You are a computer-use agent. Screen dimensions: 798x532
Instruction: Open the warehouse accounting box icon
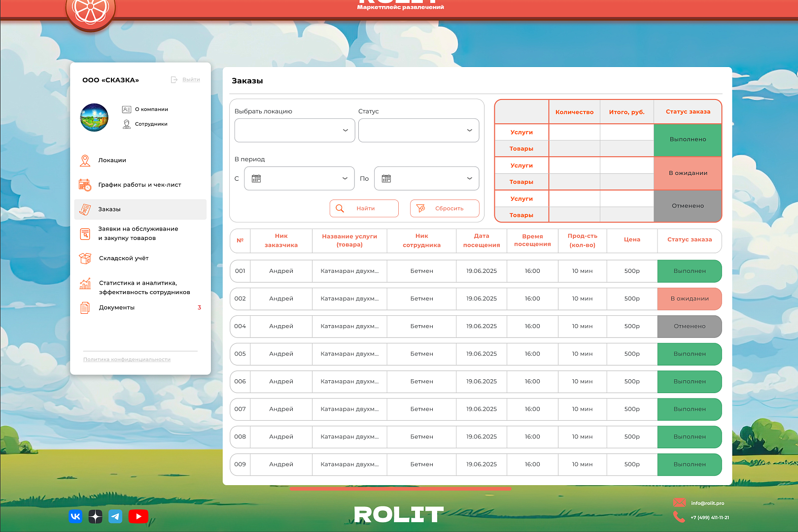click(x=85, y=258)
